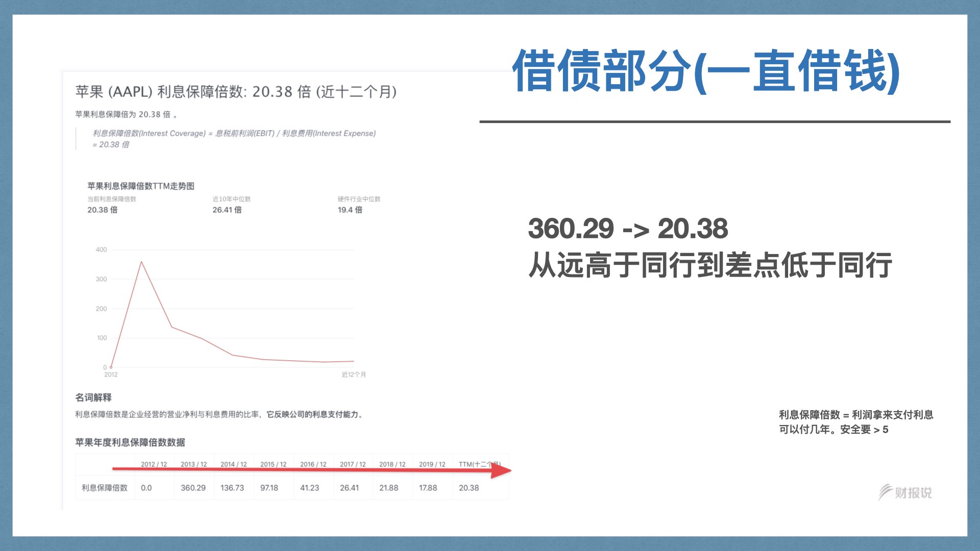The image size is (980, 551).
Task: Select the 苹果利息保障倍数TTM走势图 chart title
Action: click(x=140, y=186)
